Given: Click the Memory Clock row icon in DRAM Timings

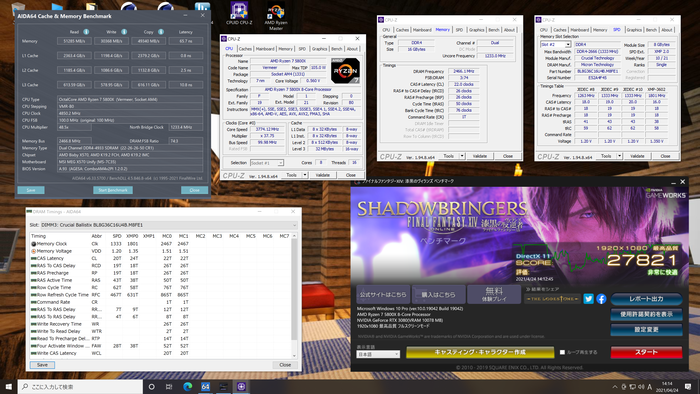Looking at the screenshot, I should [33, 244].
